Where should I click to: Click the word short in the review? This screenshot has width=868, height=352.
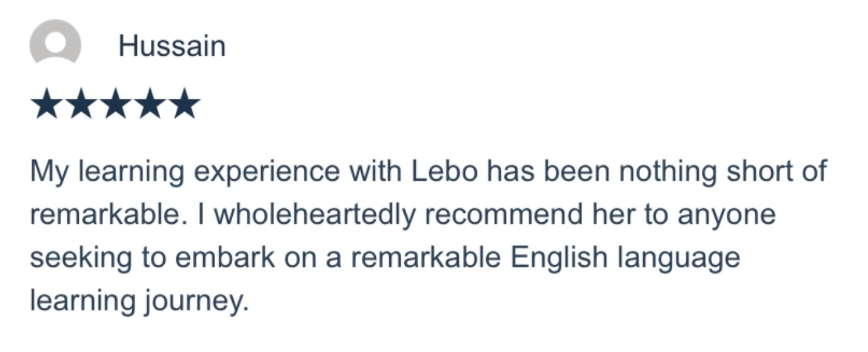(x=762, y=172)
